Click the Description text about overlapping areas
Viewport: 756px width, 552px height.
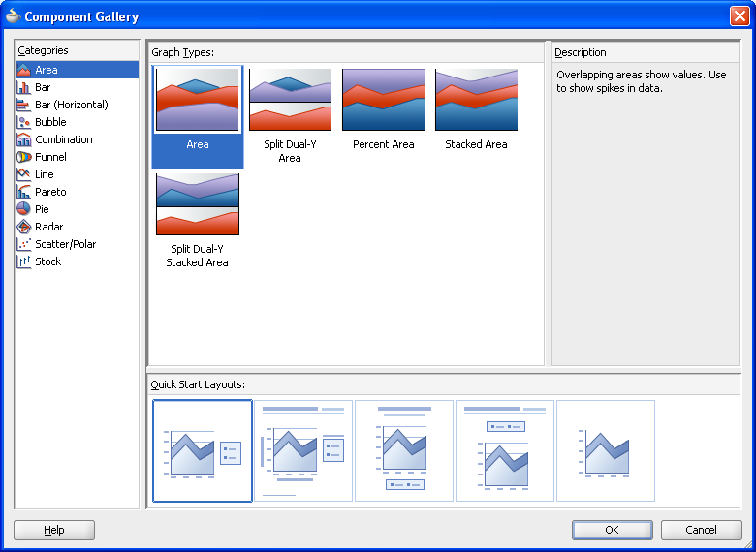tap(642, 81)
